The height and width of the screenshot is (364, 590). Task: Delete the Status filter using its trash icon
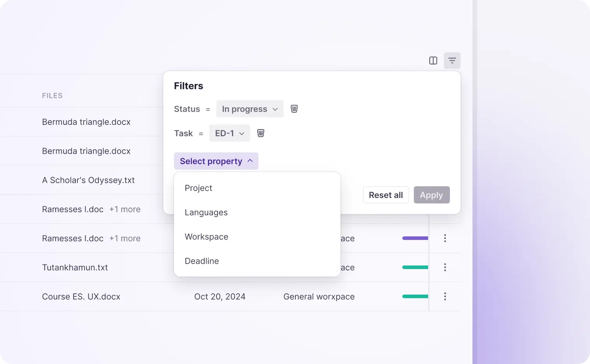point(294,109)
